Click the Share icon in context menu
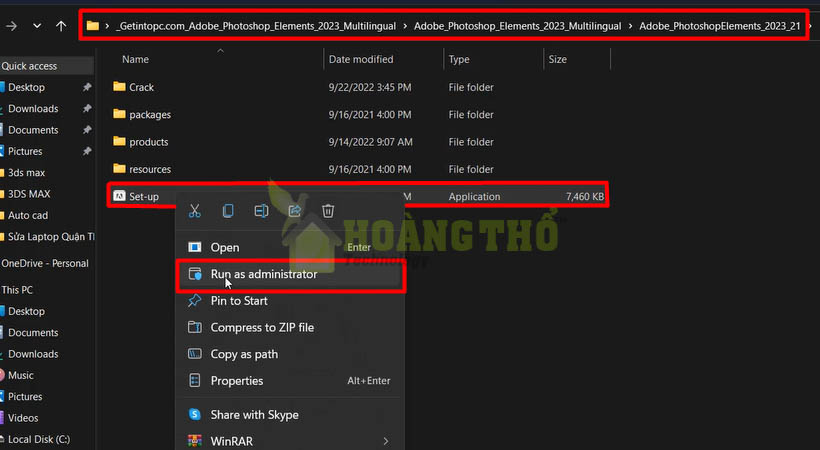820x450 pixels. click(295, 211)
